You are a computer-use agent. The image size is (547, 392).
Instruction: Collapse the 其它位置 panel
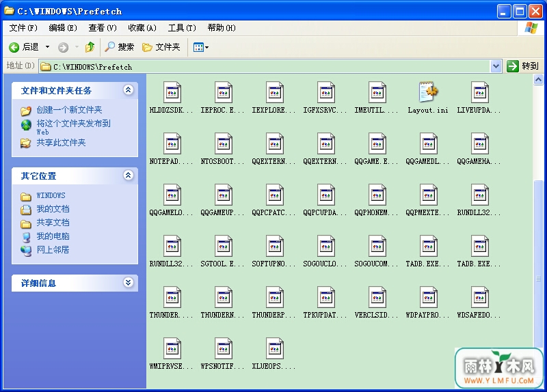[129, 176]
